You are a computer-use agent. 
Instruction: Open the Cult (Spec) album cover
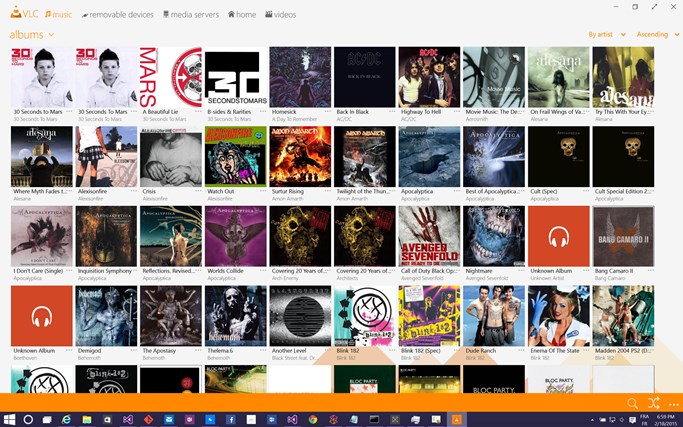(x=558, y=156)
